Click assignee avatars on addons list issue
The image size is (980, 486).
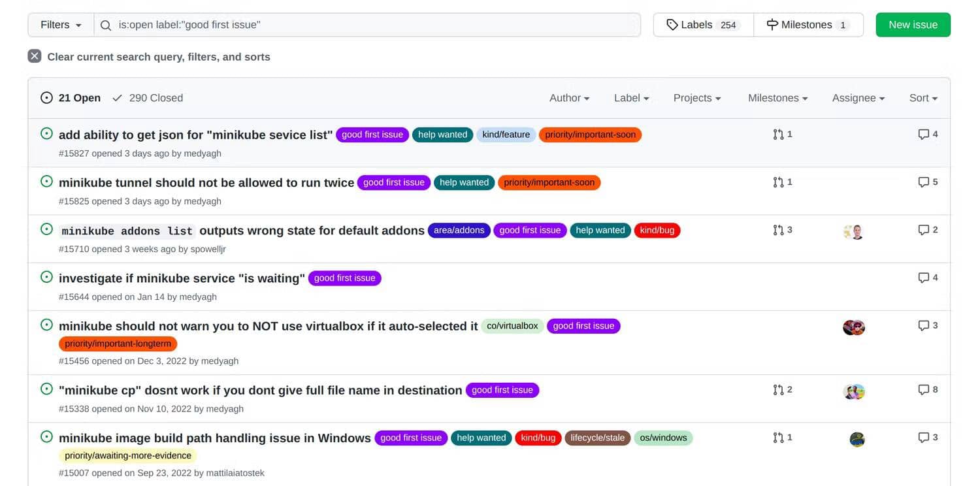pos(854,231)
